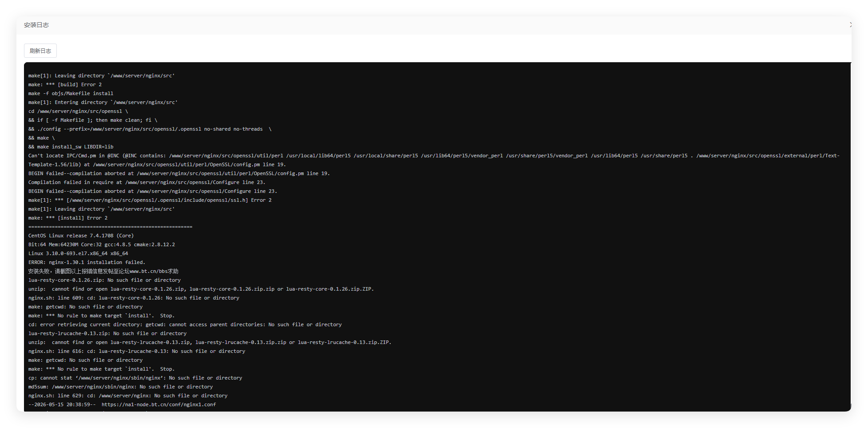The height and width of the screenshot is (428, 868).
Task: Click line 'cd /www/server/nginx/src/openssl \'
Action: [78, 111]
